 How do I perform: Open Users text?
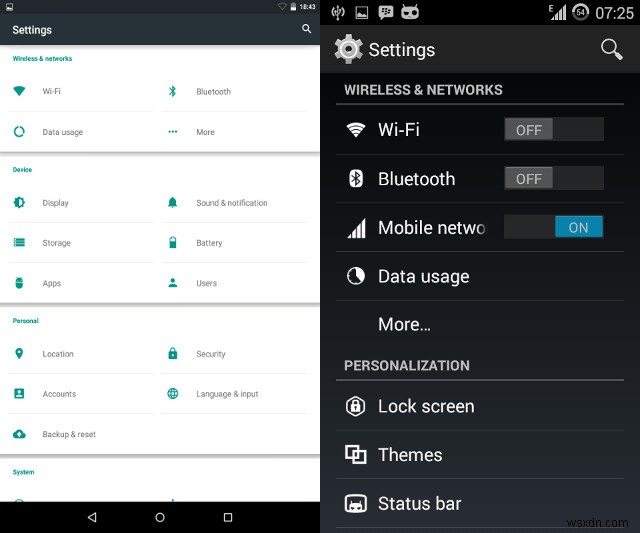click(207, 283)
